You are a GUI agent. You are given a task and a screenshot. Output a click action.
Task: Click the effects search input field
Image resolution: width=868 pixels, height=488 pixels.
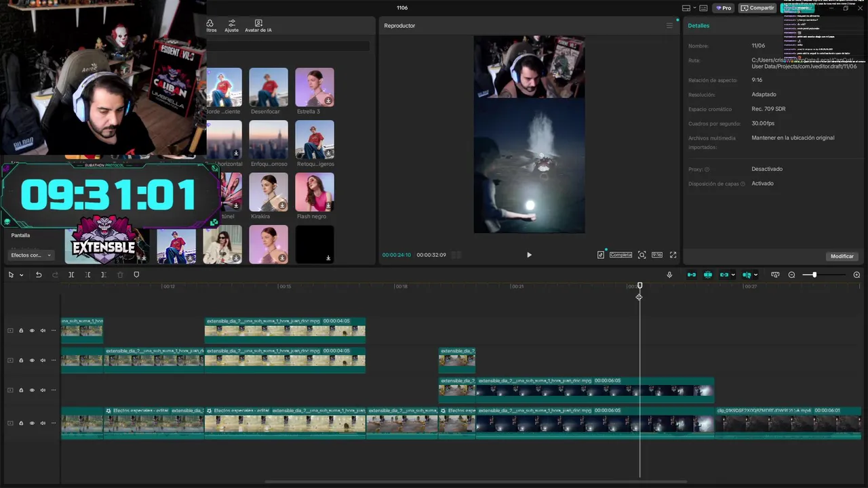coord(288,46)
